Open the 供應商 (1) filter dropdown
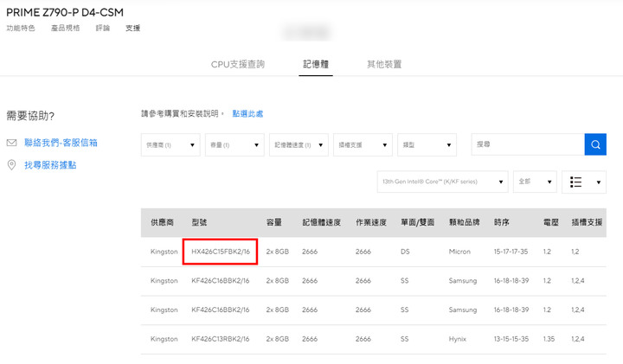Screen dimensions: 623x364 tap(170, 145)
